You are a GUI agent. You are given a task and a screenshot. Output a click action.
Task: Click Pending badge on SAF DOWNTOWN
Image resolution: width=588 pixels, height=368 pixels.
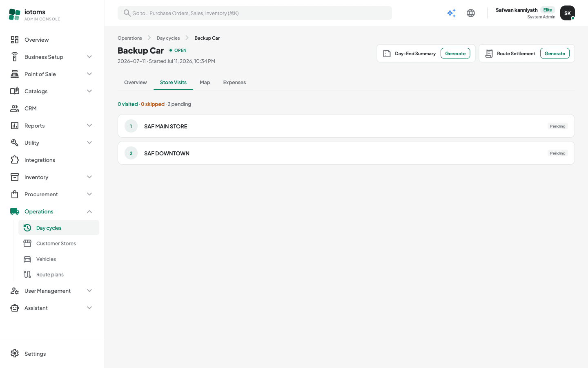click(x=557, y=153)
